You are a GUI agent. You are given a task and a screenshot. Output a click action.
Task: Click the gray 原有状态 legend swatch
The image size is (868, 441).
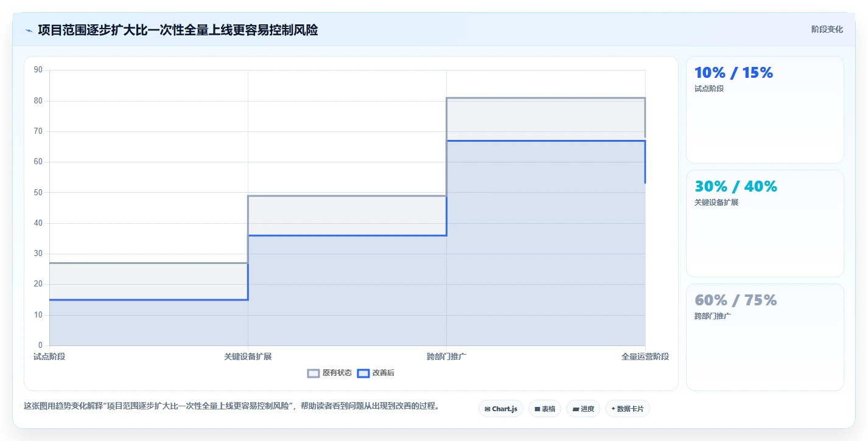click(313, 373)
